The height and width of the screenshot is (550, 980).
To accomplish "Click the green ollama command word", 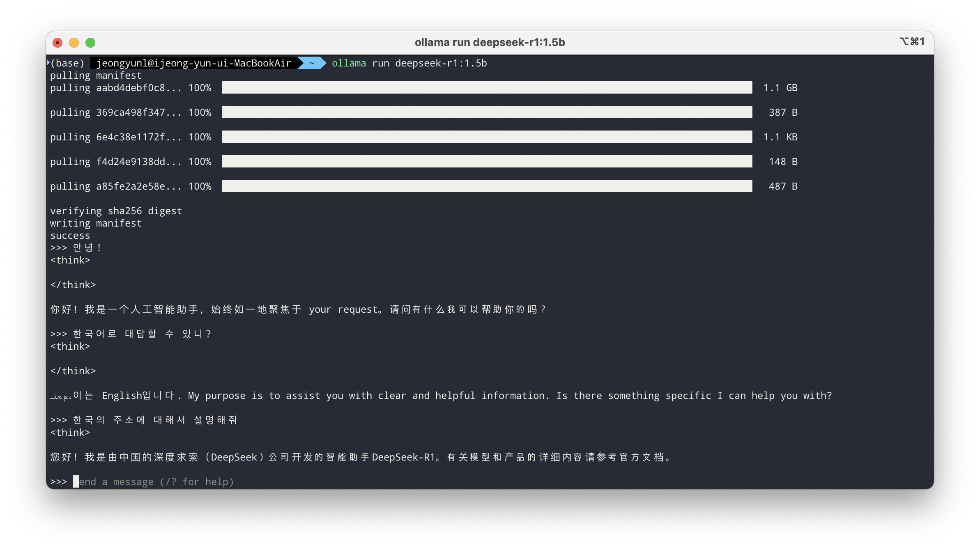I will [349, 63].
